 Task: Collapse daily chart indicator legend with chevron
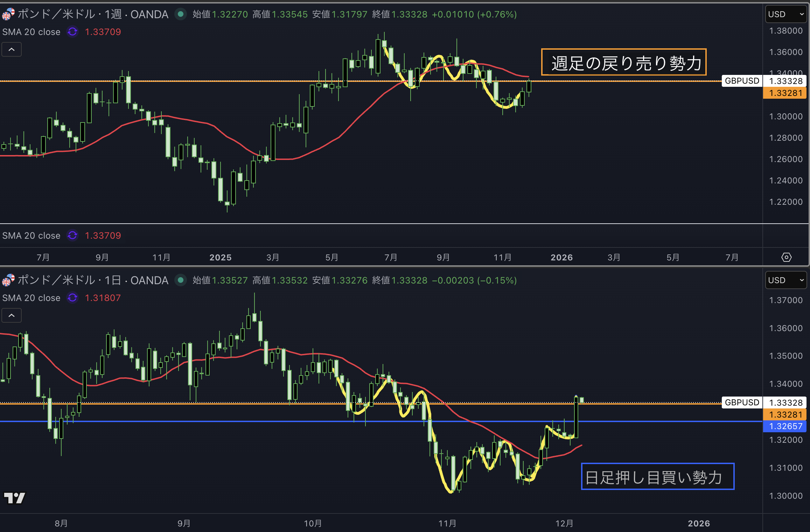click(12, 315)
